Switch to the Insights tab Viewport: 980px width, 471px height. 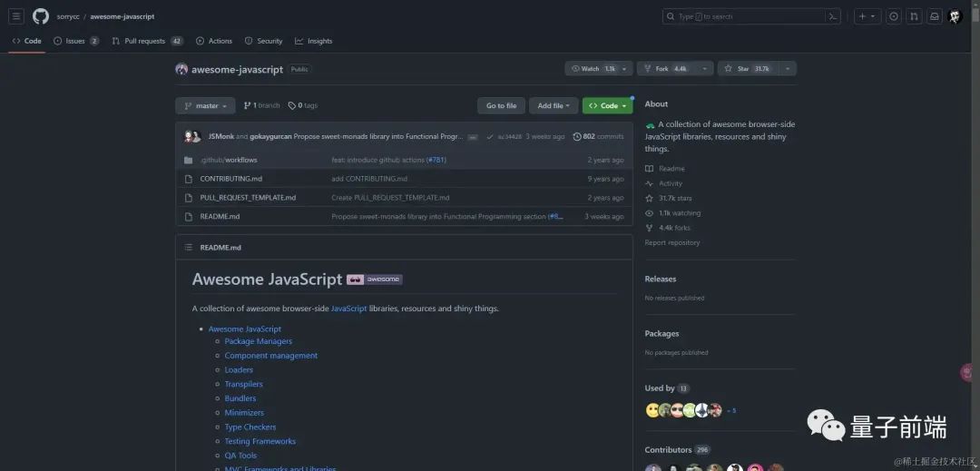314,41
